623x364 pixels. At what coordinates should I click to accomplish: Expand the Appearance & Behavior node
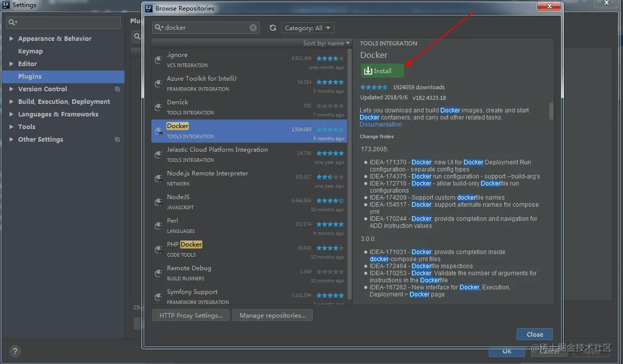pyautogui.click(x=11, y=39)
